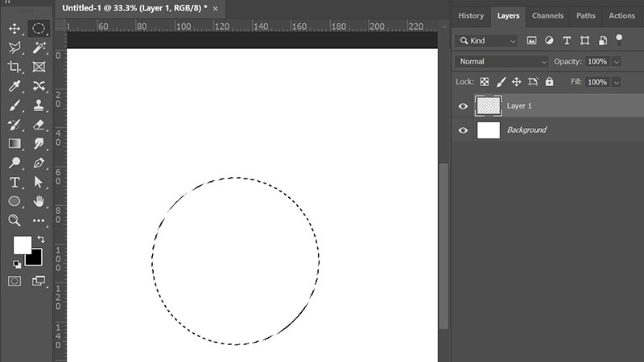The height and width of the screenshot is (362, 644).
Task: Lock layer position
Action: 516,82
